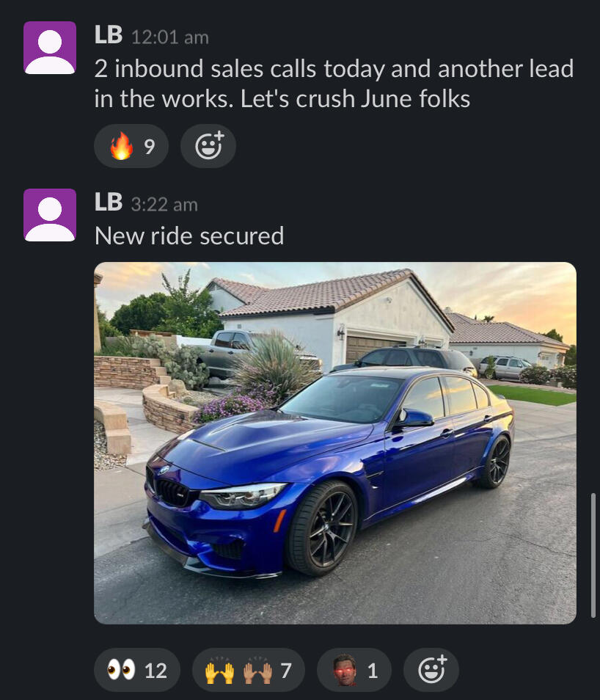Open LB's avatar on the 3:22 am message

(x=50, y=215)
